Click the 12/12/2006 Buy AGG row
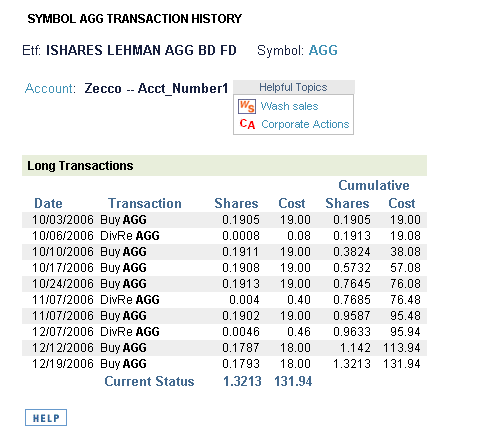 click(224, 348)
